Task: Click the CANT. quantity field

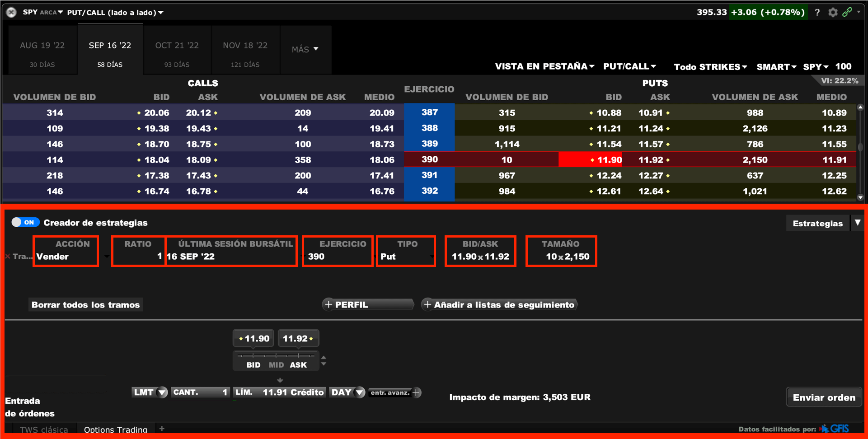Action: click(x=200, y=392)
